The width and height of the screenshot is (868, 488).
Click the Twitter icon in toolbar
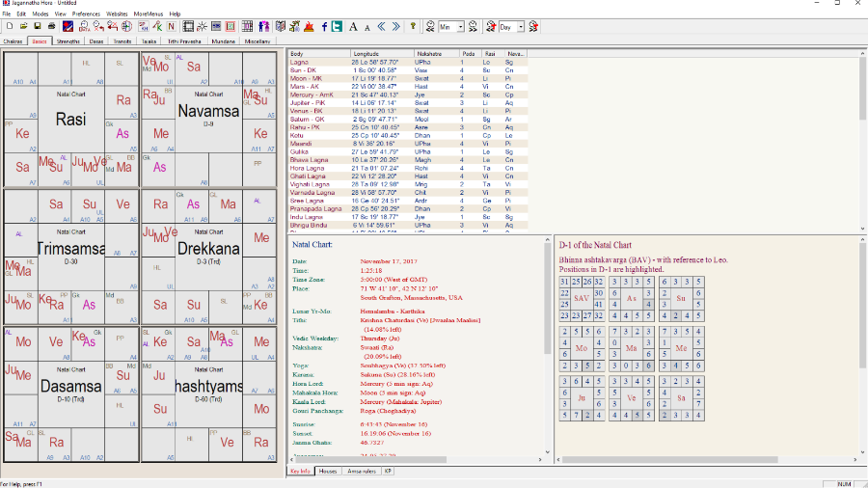(338, 26)
